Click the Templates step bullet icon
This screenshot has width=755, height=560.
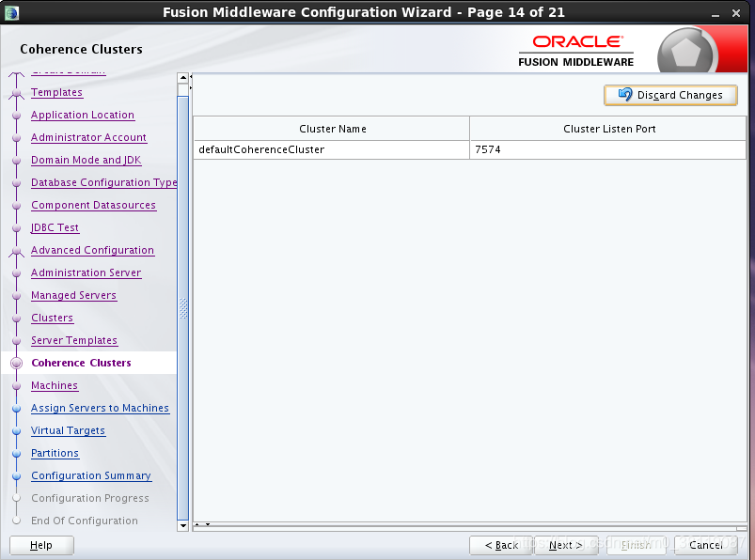click(x=17, y=93)
